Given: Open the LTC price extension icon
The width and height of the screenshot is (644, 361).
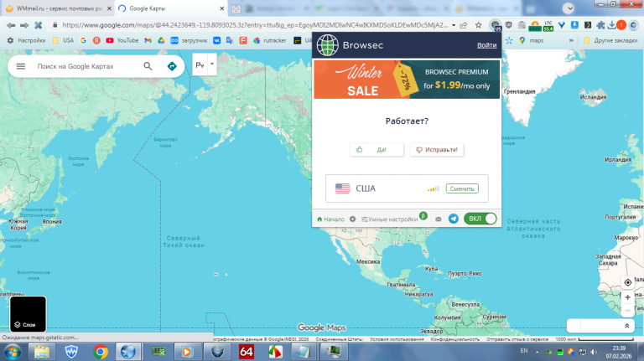Looking at the screenshot, I should (x=548, y=25).
